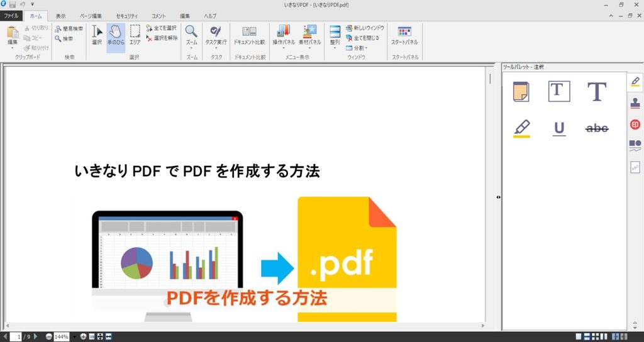Screen dimensions: 644x342
Task: Open the ヘルプ tab
Action: 210,16
